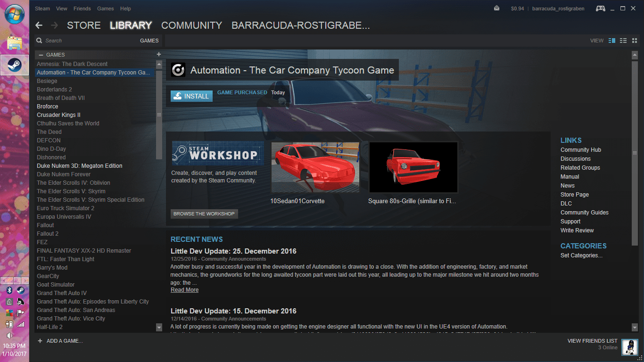Click the friends list avatar icon

[x=629, y=347]
